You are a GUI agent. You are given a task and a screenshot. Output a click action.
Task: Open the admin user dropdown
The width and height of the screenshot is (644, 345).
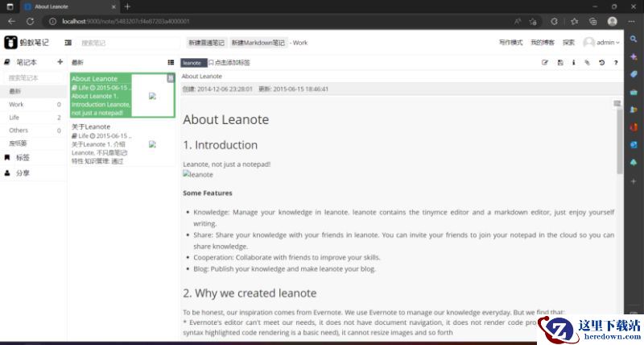[601, 43]
